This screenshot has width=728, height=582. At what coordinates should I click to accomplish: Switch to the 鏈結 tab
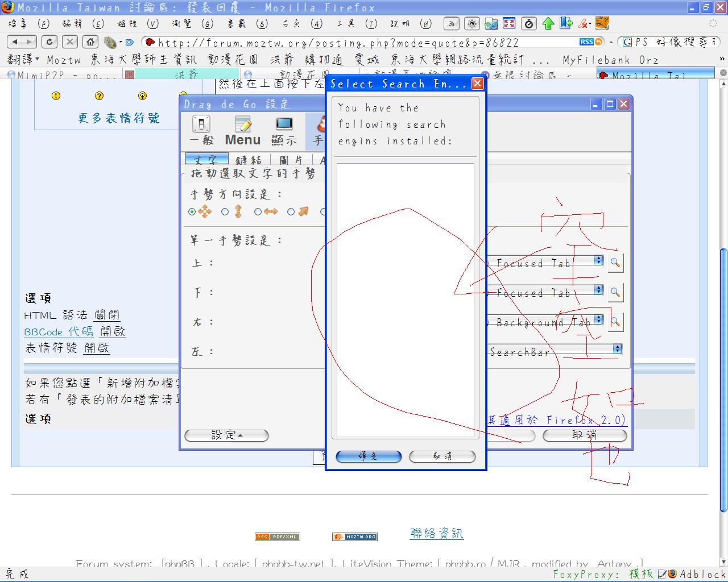coord(249,160)
